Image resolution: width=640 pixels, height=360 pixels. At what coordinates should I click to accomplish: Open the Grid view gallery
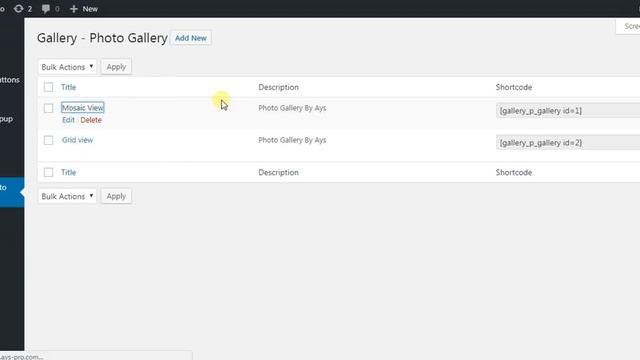78,140
